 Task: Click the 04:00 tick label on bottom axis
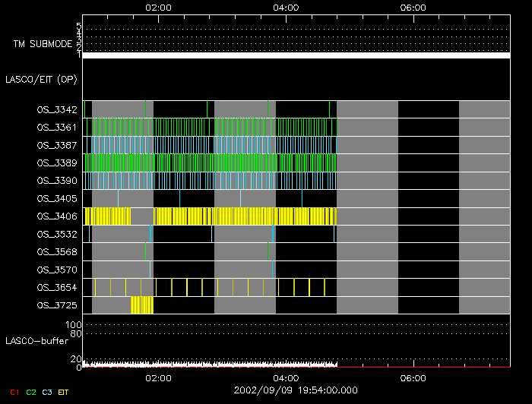[x=285, y=377]
